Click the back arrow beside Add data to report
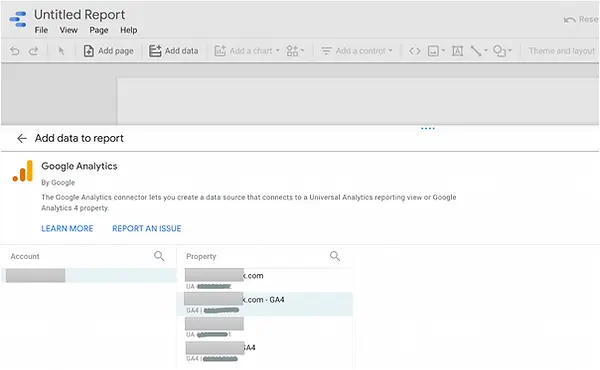600x370 pixels. pos(22,138)
